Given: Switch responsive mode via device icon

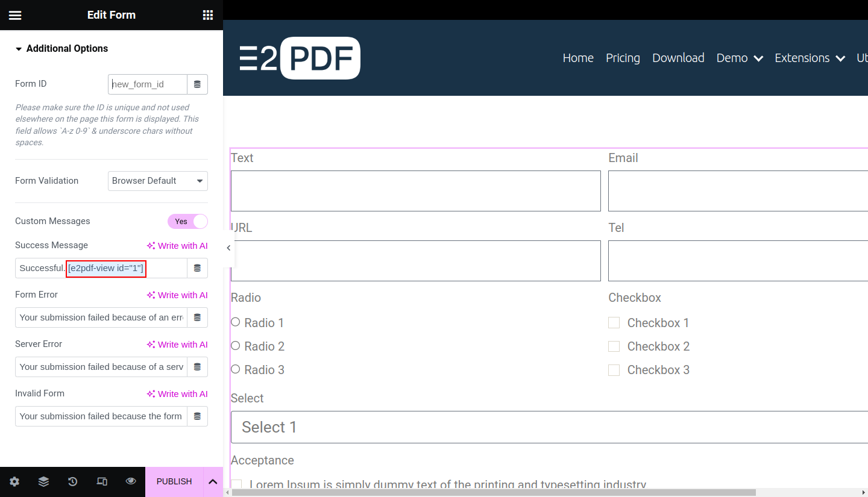Looking at the screenshot, I should pos(102,481).
